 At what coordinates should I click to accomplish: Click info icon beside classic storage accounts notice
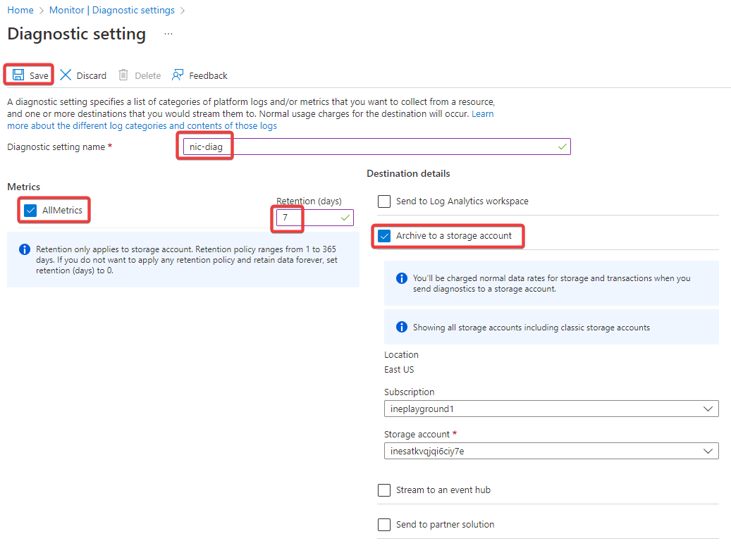click(402, 328)
